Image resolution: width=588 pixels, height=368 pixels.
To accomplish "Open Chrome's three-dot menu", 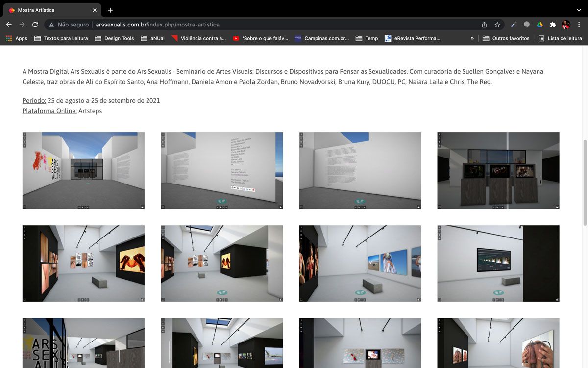I will tap(579, 25).
